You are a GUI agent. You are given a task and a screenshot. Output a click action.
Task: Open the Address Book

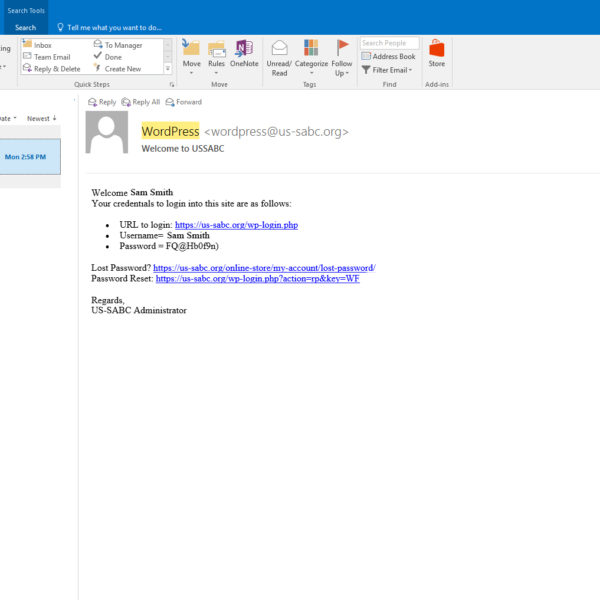click(388, 57)
